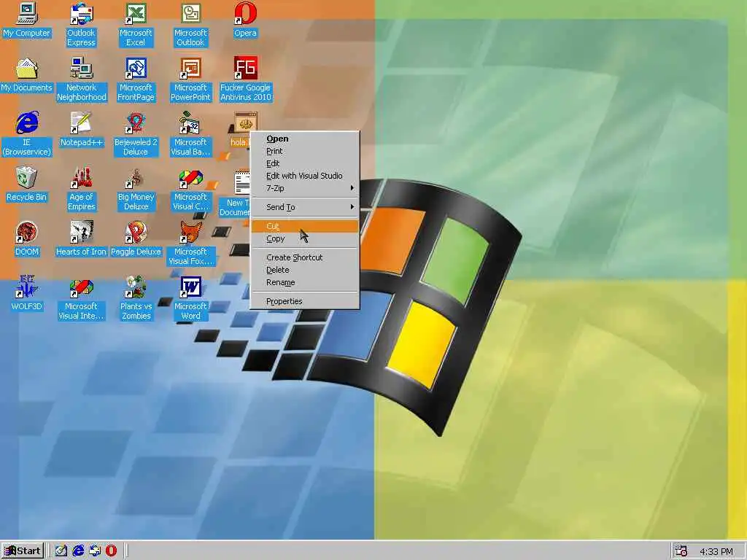Viewport: 747px width, 560px height.
Task: Open the Start menu button
Action: click(23, 551)
